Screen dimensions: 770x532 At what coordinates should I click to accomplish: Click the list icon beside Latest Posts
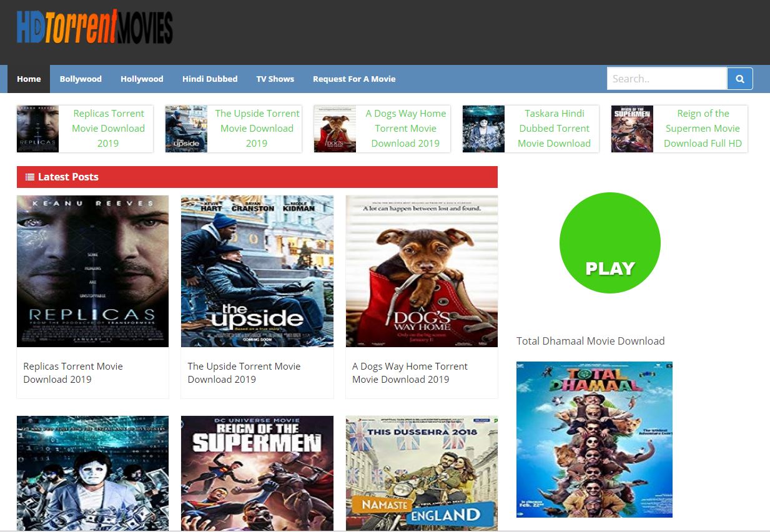pos(29,177)
